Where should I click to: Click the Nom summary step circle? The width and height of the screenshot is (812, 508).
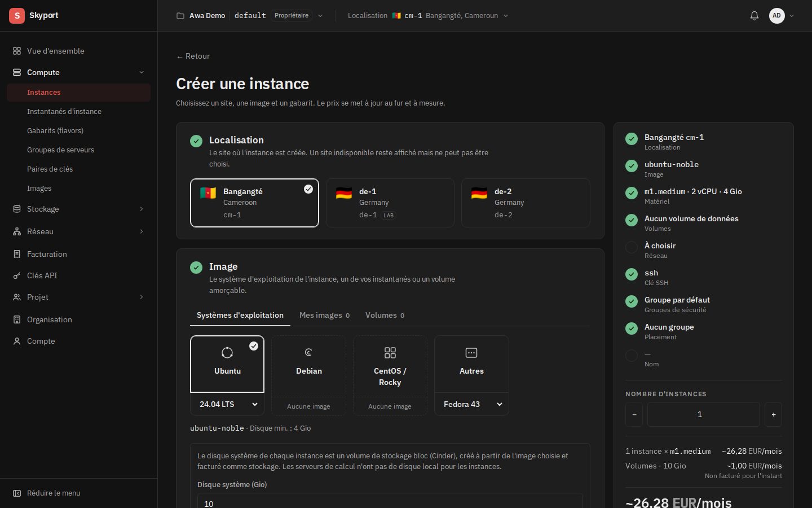(x=632, y=356)
